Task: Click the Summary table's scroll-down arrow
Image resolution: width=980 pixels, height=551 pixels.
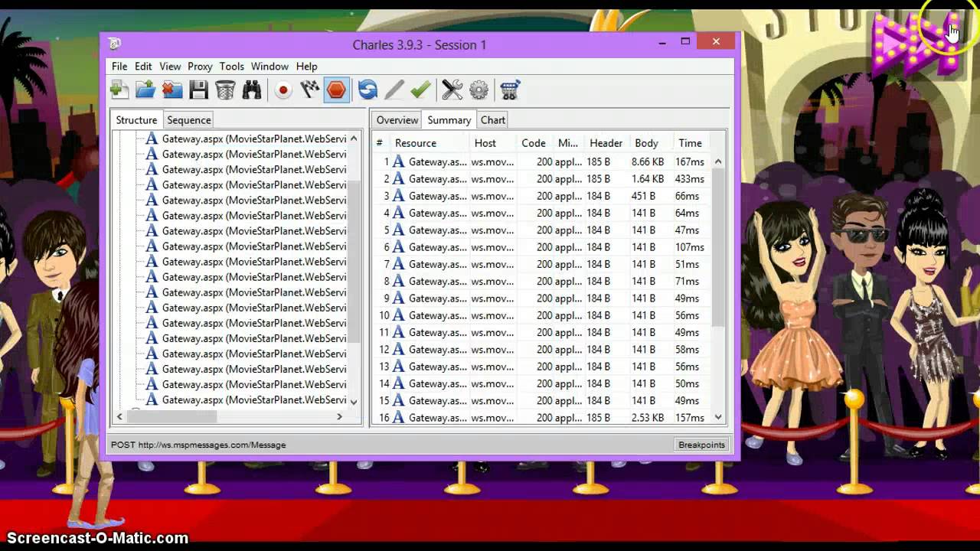Action: point(718,417)
